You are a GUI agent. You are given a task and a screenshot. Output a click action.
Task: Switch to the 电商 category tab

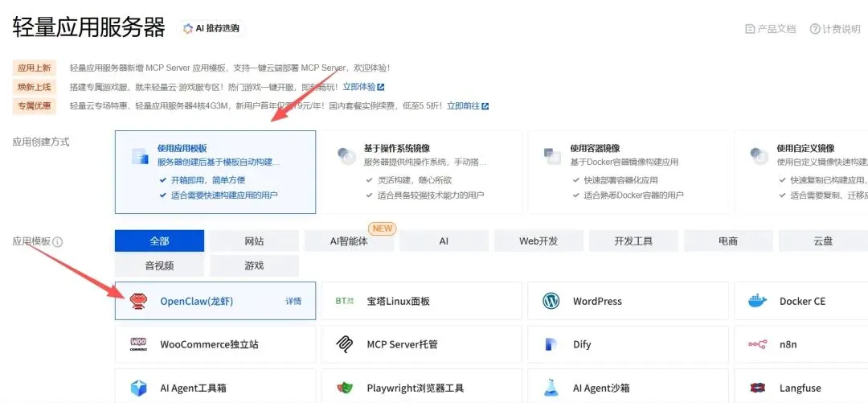click(728, 241)
